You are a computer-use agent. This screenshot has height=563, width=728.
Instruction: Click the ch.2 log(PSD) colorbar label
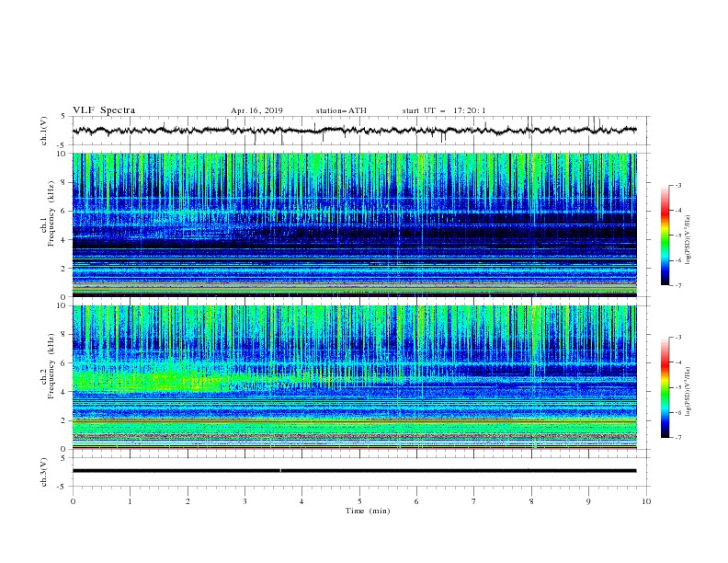click(x=688, y=392)
